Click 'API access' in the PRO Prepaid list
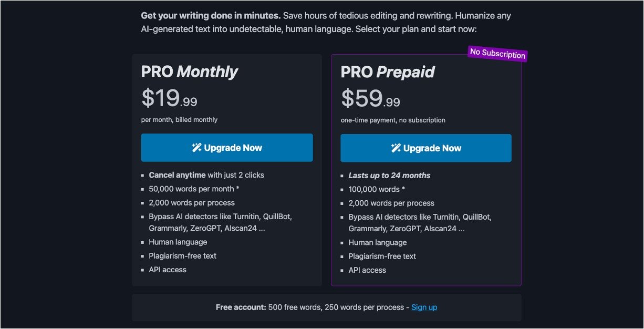 [367, 270]
